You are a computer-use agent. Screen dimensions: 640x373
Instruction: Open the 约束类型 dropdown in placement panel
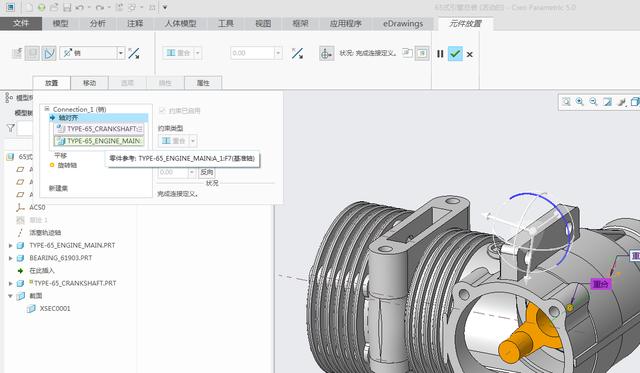pyautogui.click(x=193, y=141)
